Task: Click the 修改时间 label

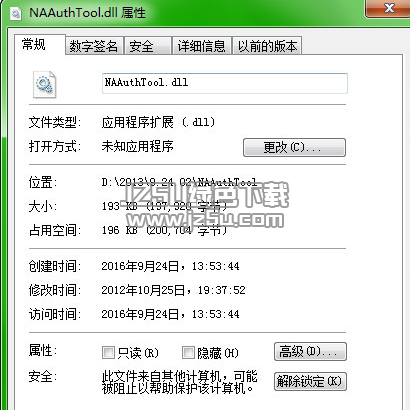Action: (x=55, y=290)
